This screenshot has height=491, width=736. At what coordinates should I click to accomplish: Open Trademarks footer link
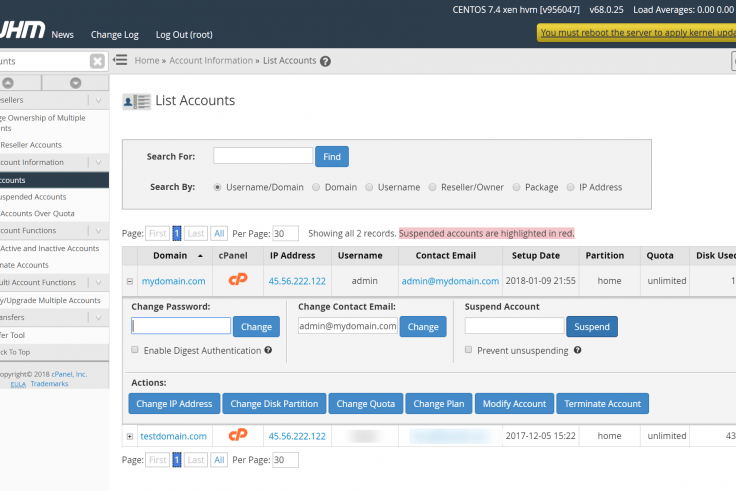pos(49,384)
